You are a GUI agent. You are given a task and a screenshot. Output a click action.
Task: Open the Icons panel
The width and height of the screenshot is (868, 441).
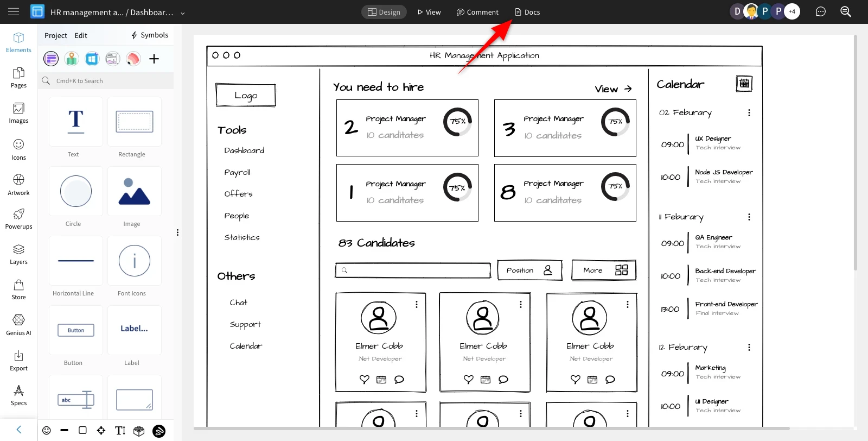tap(18, 149)
